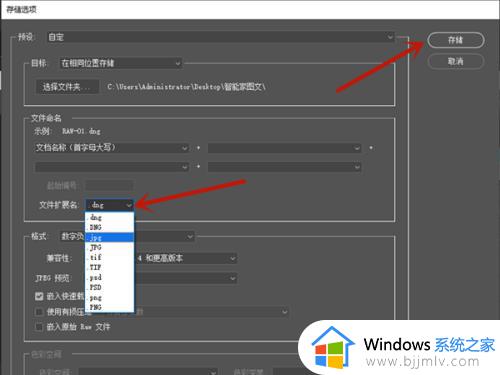
Task: Select uppercase .DNG extension option
Action: [110, 227]
